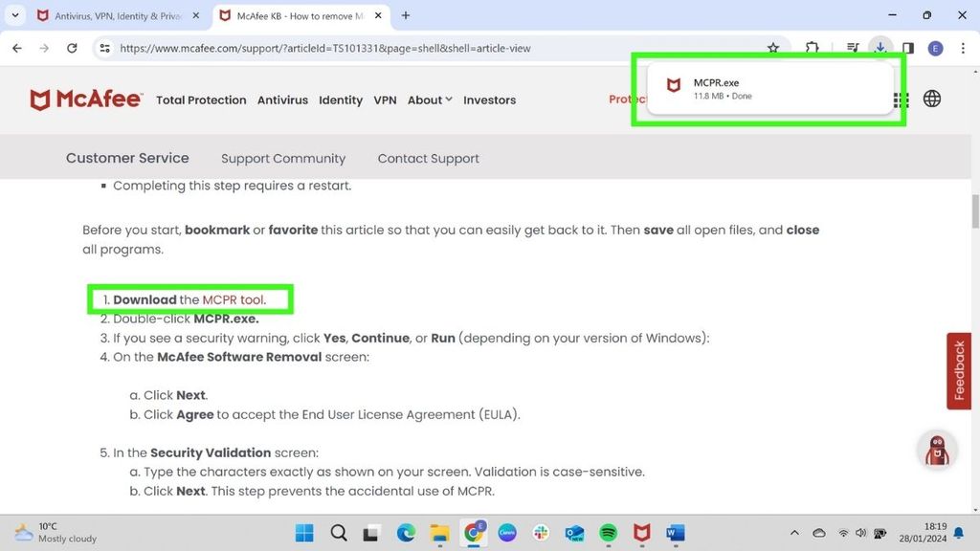The height and width of the screenshot is (551, 980).
Task: Click the red McAfee chat mascot bubble
Action: pos(937,450)
